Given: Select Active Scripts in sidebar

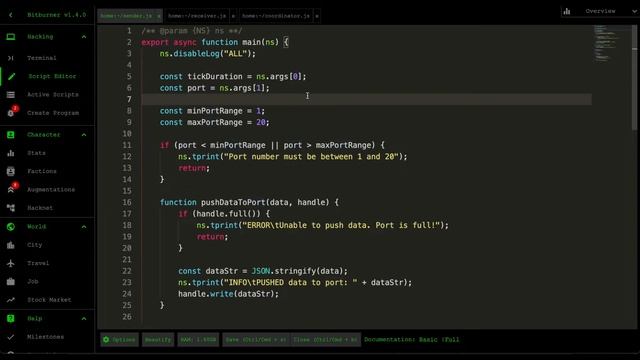Looking at the screenshot, I should pyautogui.click(x=53, y=95).
